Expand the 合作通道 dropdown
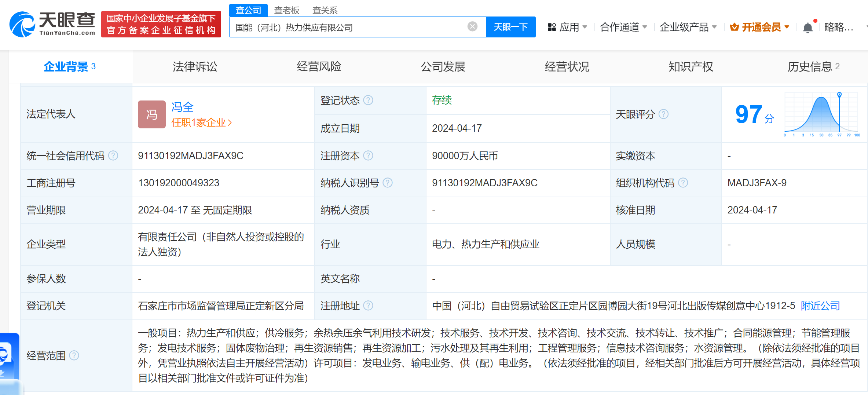Screen dimensions: 868x395 point(623,27)
